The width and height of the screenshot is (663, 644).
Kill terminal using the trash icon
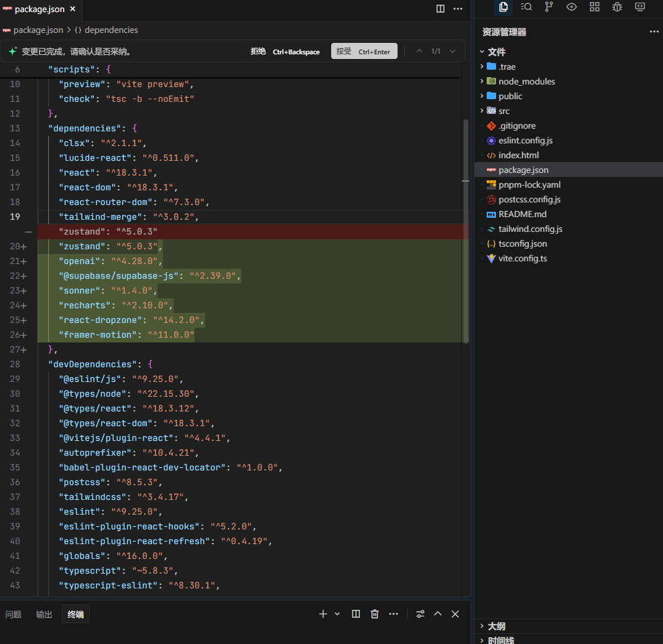[375, 614]
